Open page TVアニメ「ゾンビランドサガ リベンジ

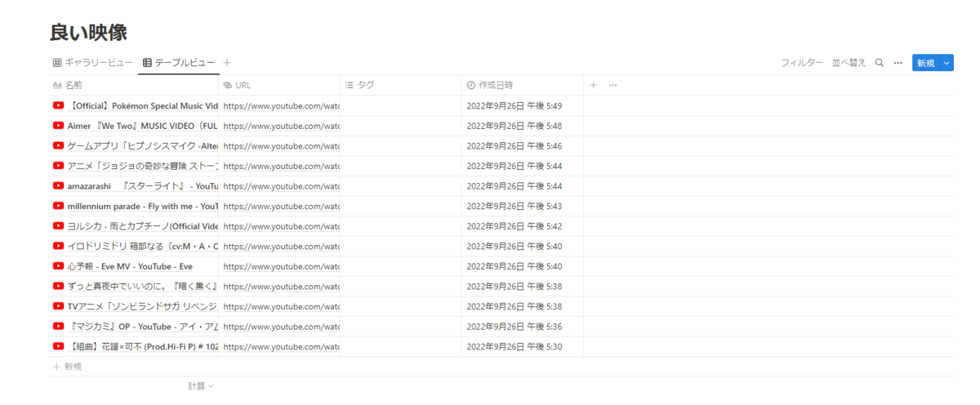tap(143, 306)
